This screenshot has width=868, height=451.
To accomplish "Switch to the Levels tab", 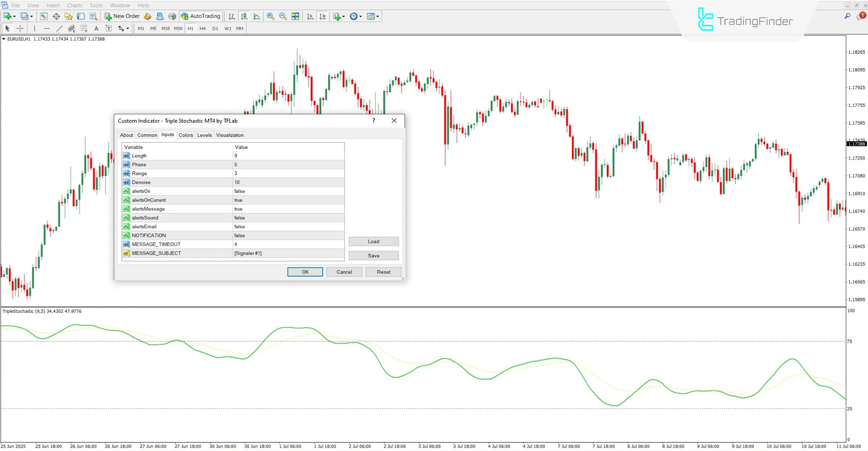I will [x=204, y=135].
